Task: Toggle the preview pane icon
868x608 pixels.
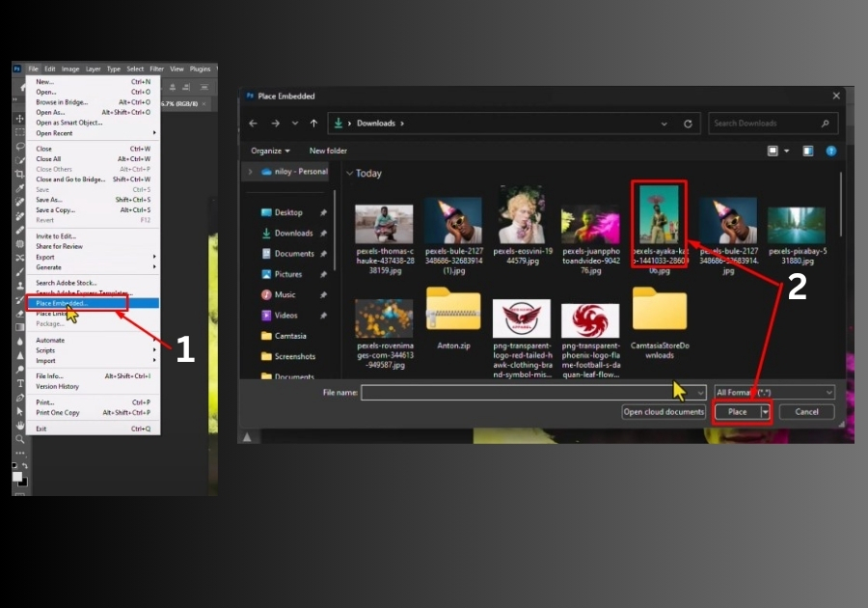Action: click(808, 151)
